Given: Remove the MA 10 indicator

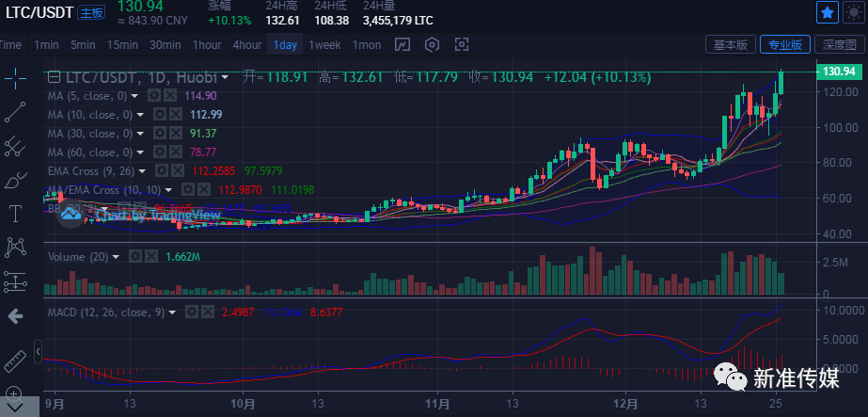Looking at the screenshot, I should point(176,115).
